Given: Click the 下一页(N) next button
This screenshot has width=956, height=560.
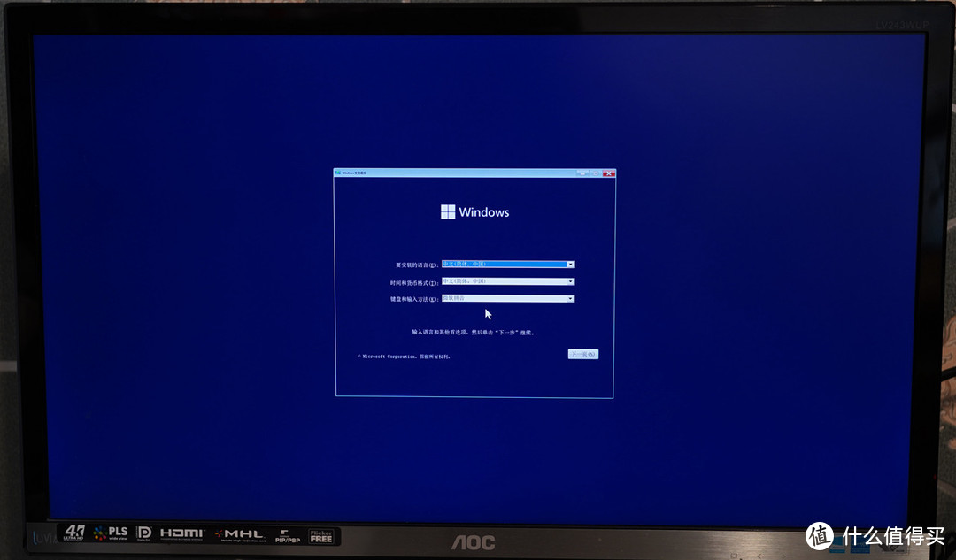Looking at the screenshot, I should (582, 354).
